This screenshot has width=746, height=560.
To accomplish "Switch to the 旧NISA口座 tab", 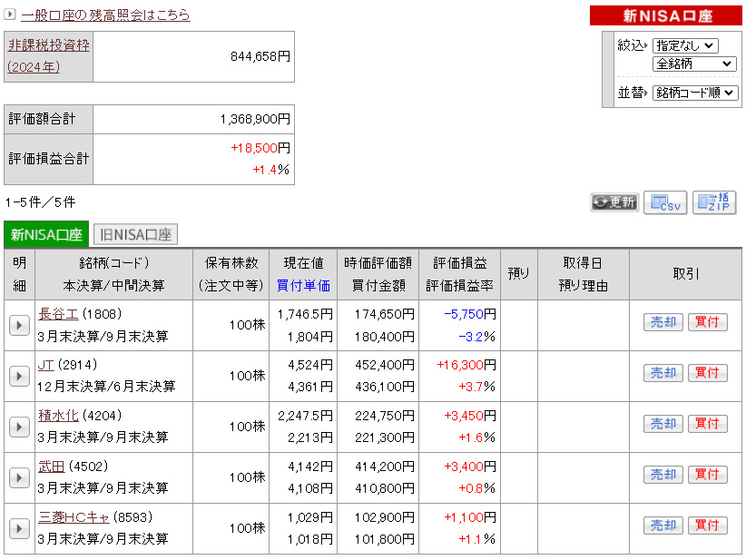I will pos(135,235).
